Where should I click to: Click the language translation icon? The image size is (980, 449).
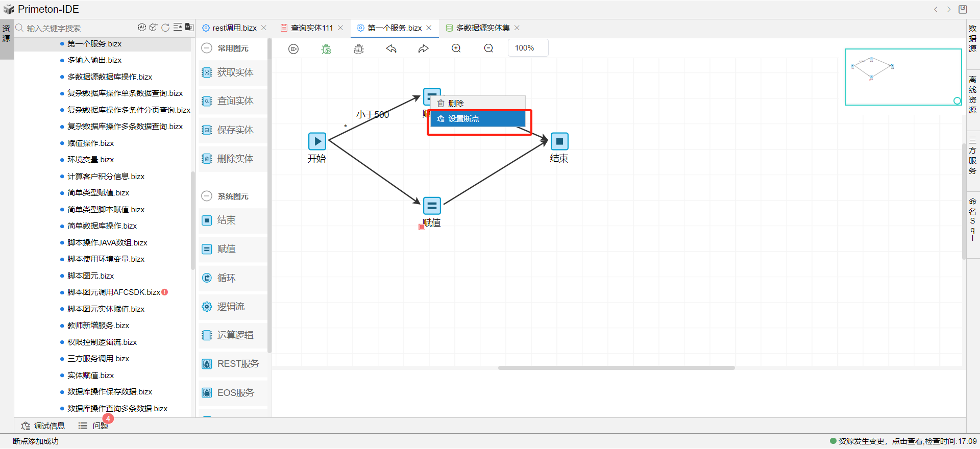point(189,28)
